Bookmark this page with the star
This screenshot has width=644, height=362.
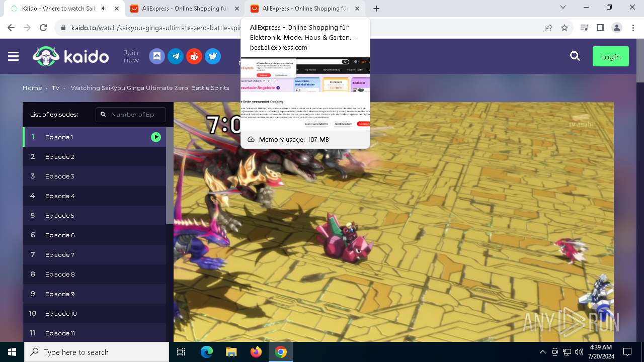point(565,28)
